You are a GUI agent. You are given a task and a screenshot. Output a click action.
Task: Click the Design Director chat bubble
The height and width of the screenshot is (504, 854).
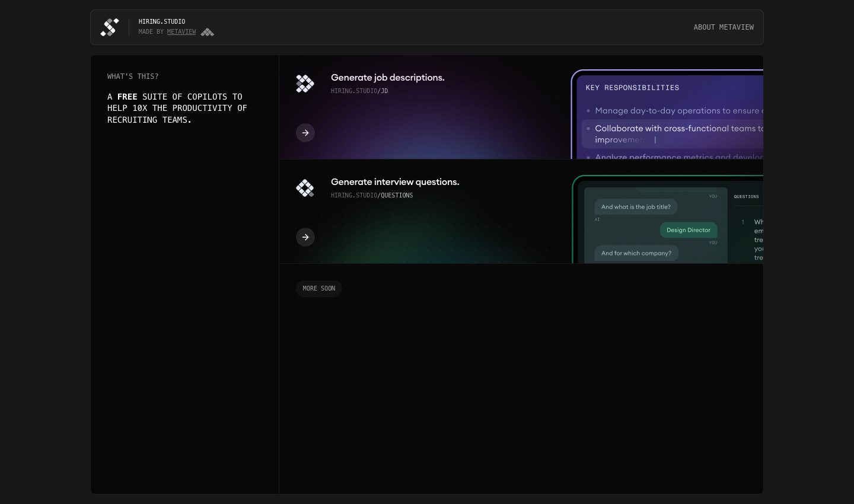pos(689,230)
